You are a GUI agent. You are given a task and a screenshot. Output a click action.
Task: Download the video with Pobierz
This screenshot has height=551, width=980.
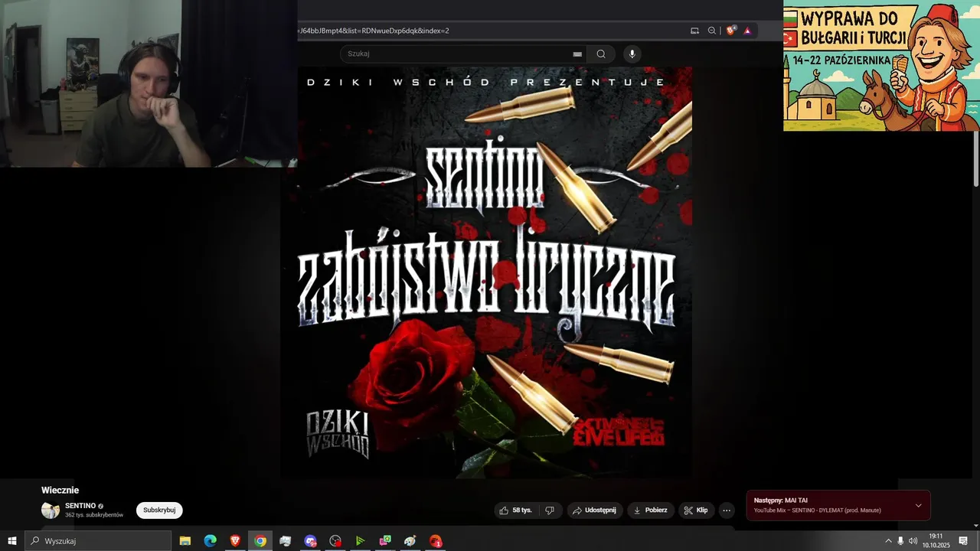(650, 510)
